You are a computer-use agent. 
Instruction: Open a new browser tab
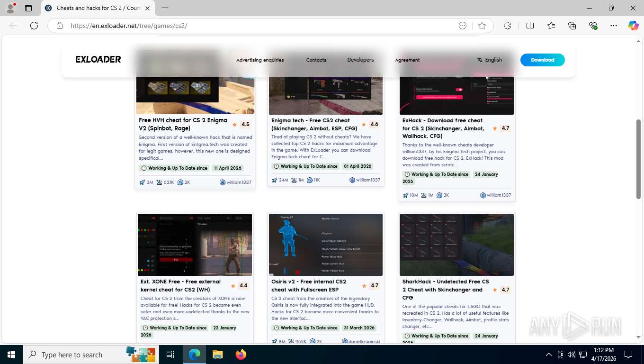pyautogui.click(x=165, y=8)
